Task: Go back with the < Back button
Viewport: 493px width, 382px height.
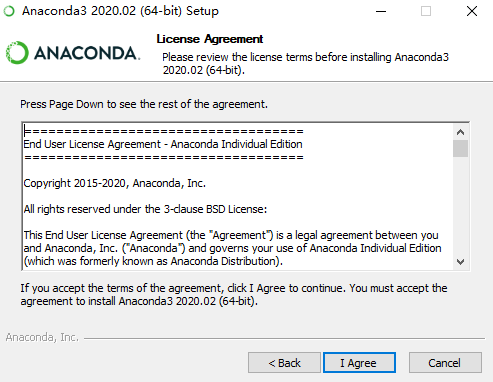Action: click(284, 363)
